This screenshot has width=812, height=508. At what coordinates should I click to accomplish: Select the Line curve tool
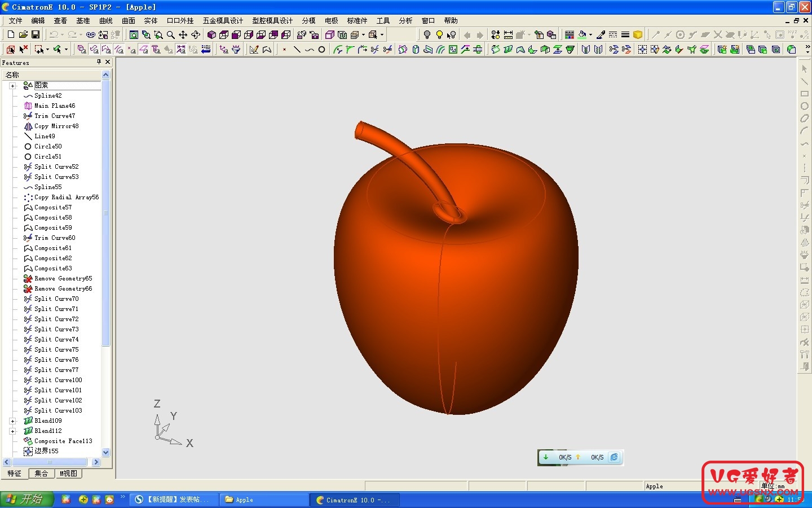[x=297, y=50]
